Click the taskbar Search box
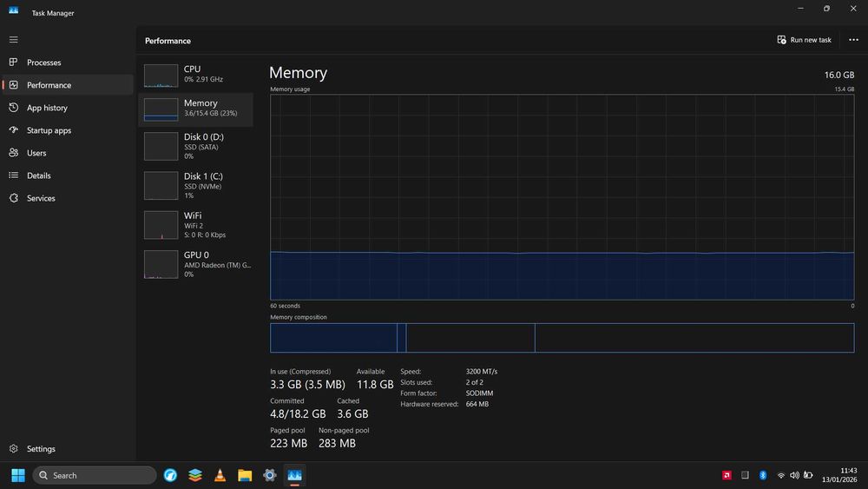The width and height of the screenshot is (868, 489). tap(95, 475)
